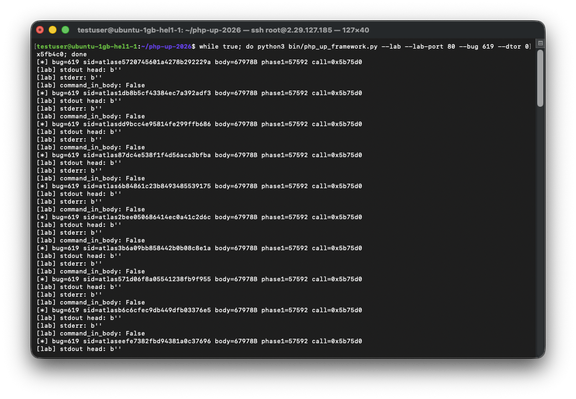
Task: Click the line with sid=atlase5720745601a4278b292229a
Action: click(199, 62)
